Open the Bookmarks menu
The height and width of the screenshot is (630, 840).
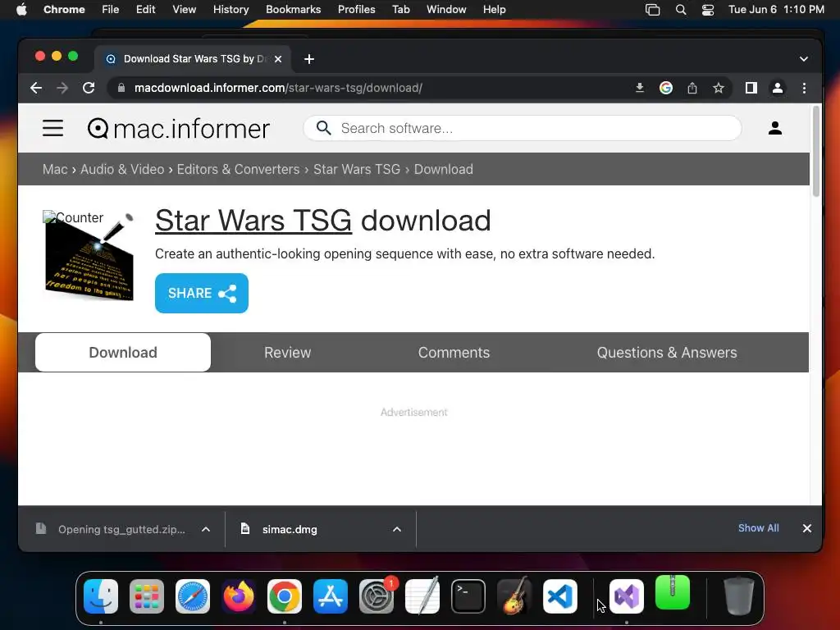pyautogui.click(x=293, y=10)
